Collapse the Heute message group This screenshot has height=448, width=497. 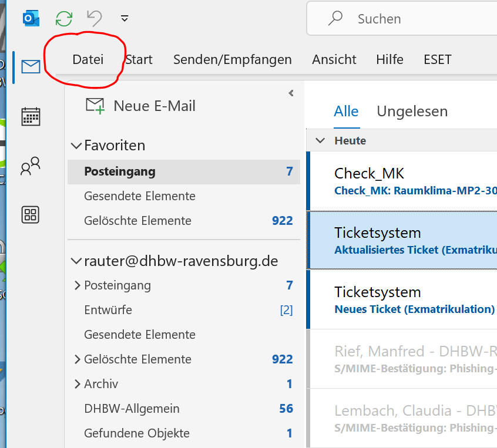[x=320, y=140]
